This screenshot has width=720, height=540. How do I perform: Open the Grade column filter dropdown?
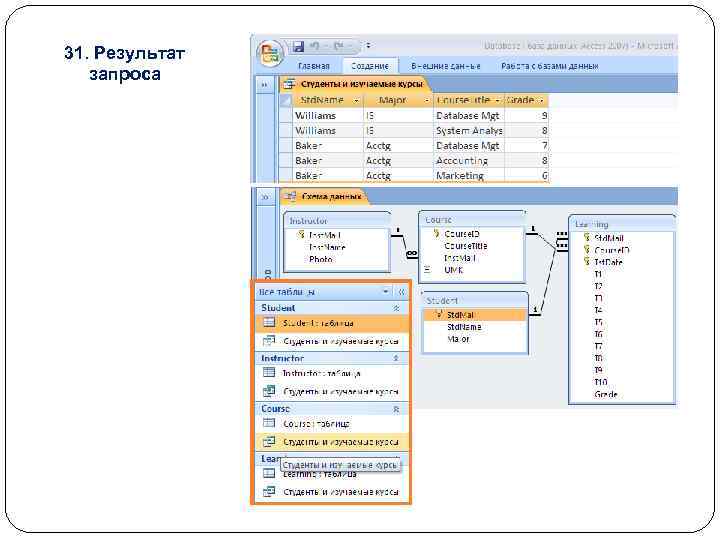[x=542, y=101]
